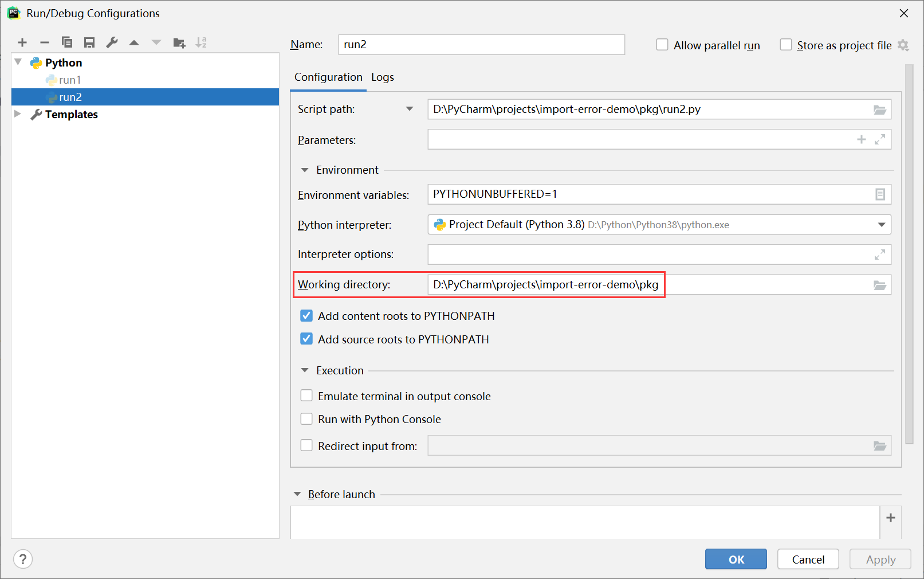
Task: Select run2 configuration in tree
Action: click(x=145, y=97)
